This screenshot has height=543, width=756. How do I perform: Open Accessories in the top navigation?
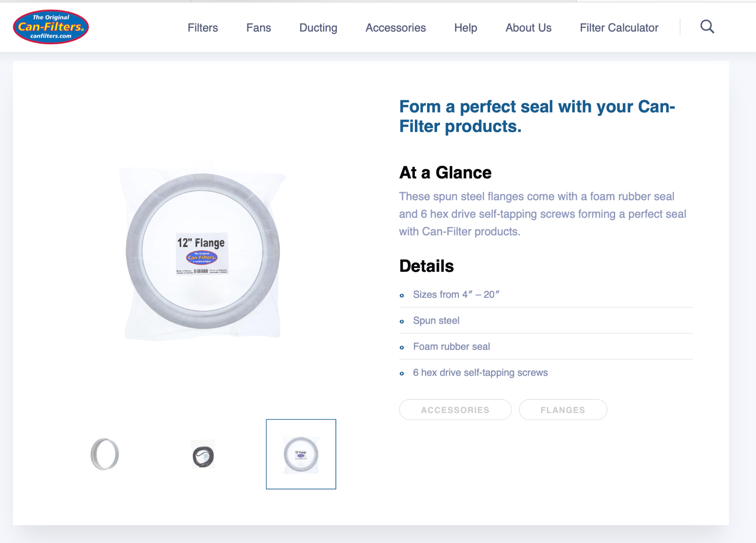click(x=395, y=28)
